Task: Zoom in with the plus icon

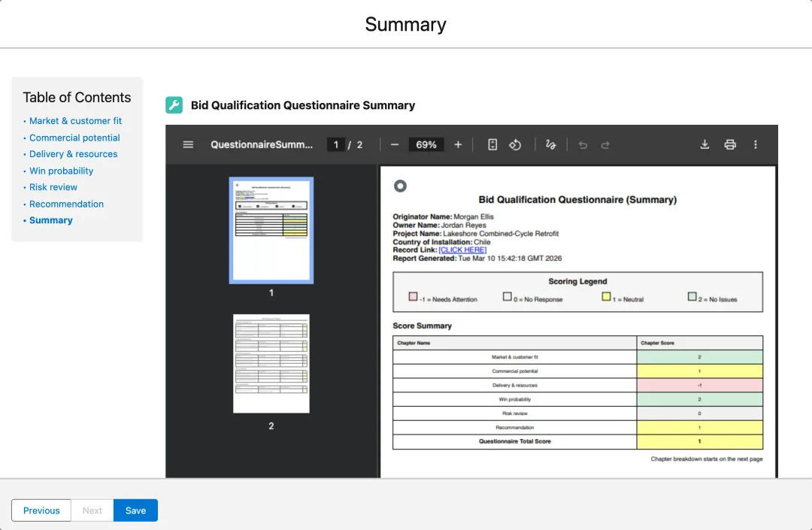Action: pyautogui.click(x=458, y=144)
